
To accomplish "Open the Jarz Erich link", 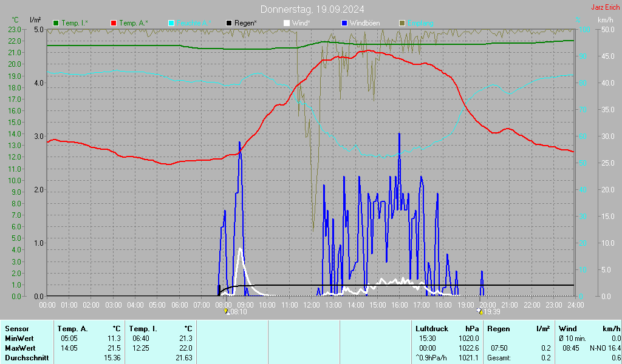I will pos(605,8).
